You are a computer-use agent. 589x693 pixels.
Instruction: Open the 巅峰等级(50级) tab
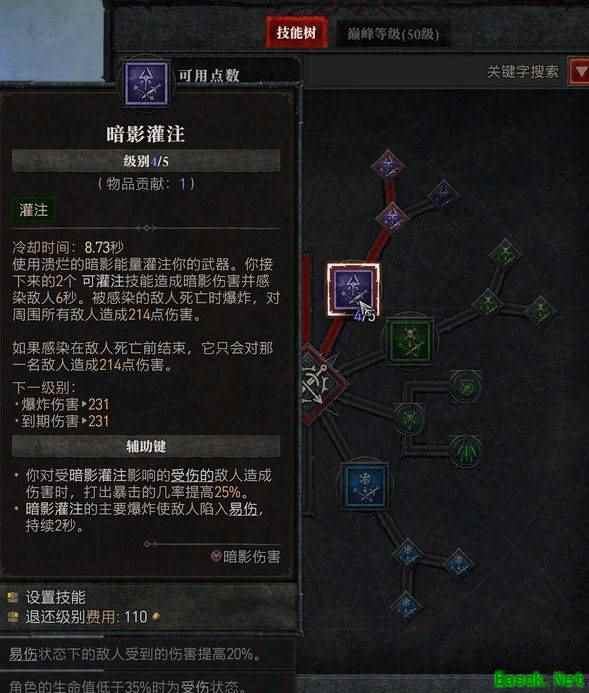point(393,34)
